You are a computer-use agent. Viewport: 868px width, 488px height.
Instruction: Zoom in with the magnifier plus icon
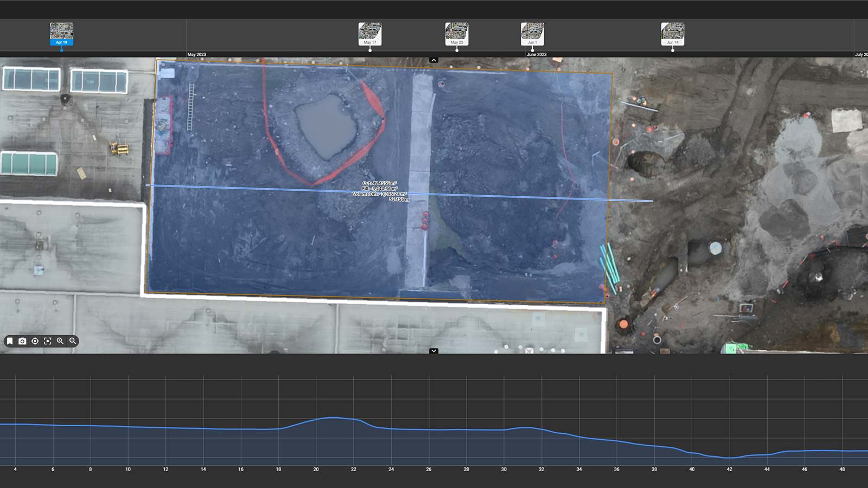(60, 341)
